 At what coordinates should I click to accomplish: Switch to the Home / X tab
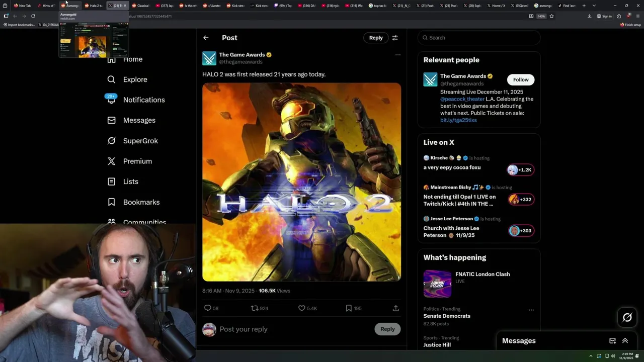coord(496,6)
